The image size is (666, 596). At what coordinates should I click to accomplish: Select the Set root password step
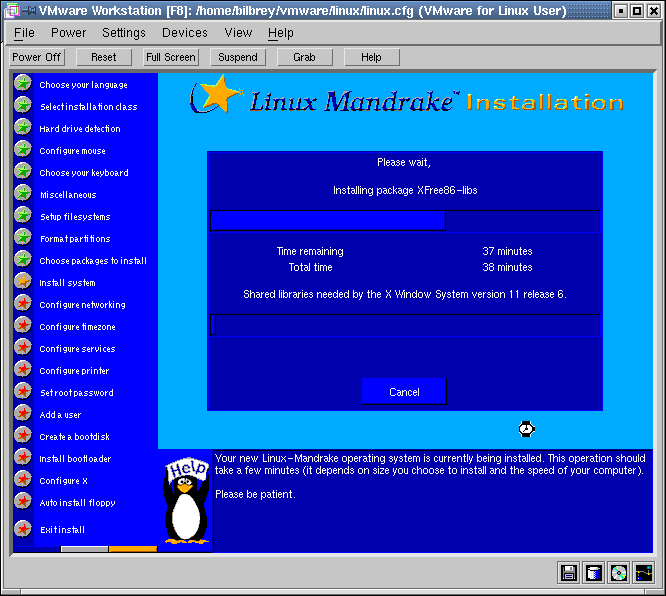(76, 393)
